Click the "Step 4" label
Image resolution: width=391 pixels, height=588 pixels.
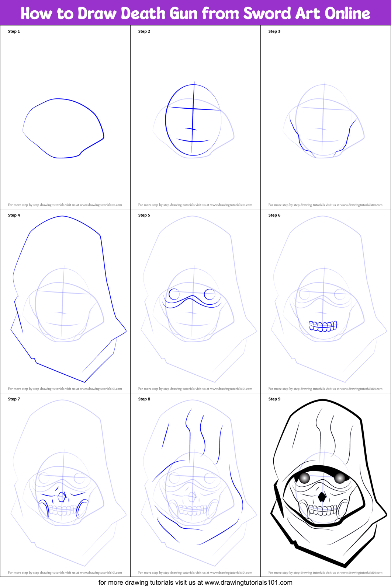tap(14, 215)
